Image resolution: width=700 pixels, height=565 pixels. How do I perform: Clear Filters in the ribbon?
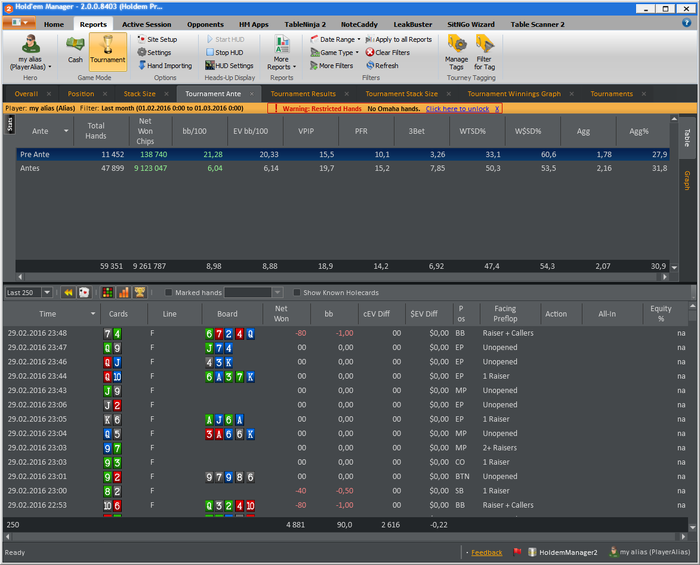pyautogui.click(x=388, y=52)
